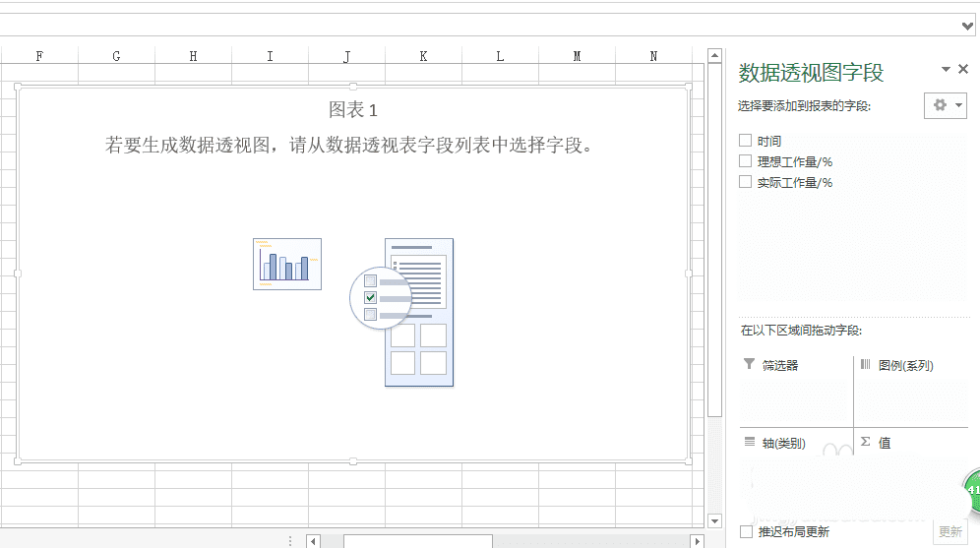Viewport: 980px width, 548px height.
Task: Click the vertical scrollbar down arrow
Action: point(715,520)
